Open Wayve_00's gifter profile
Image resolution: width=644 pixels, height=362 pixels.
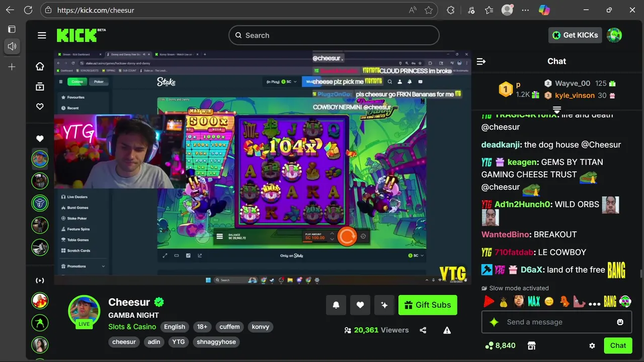coord(573,83)
